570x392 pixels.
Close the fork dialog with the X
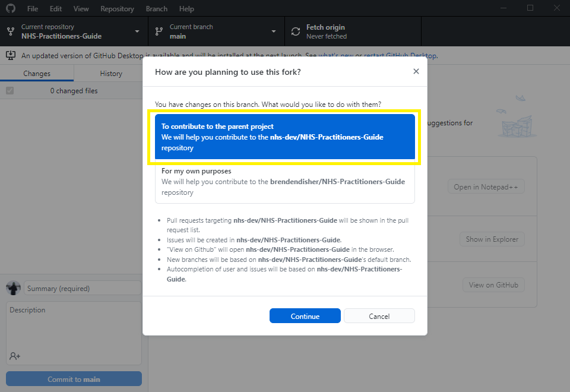(x=416, y=71)
